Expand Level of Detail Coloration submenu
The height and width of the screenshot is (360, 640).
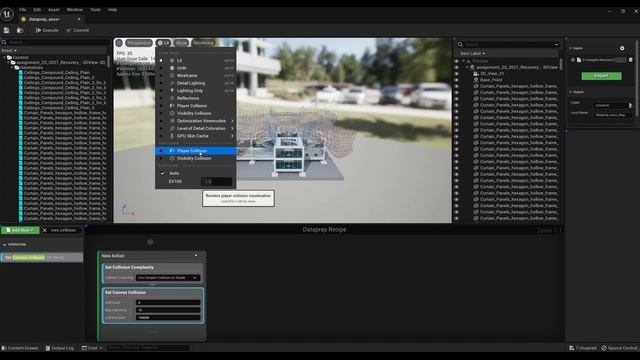pos(196,128)
